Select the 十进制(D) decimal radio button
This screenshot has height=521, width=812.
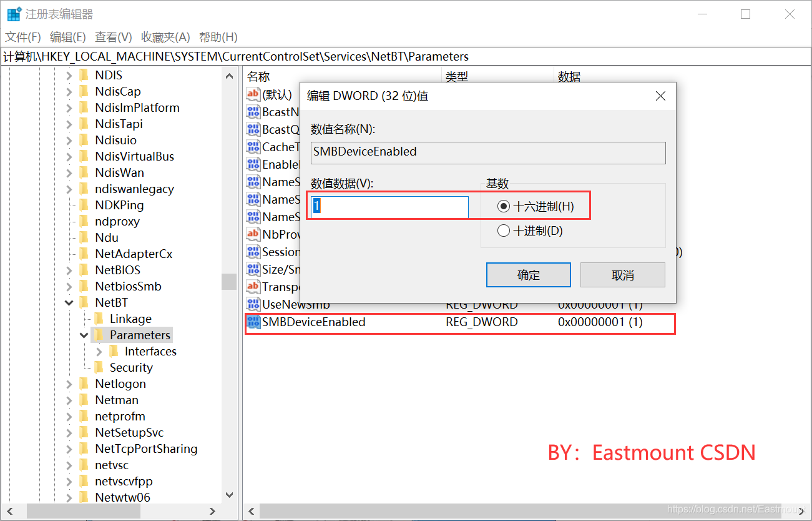click(x=504, y=231)
